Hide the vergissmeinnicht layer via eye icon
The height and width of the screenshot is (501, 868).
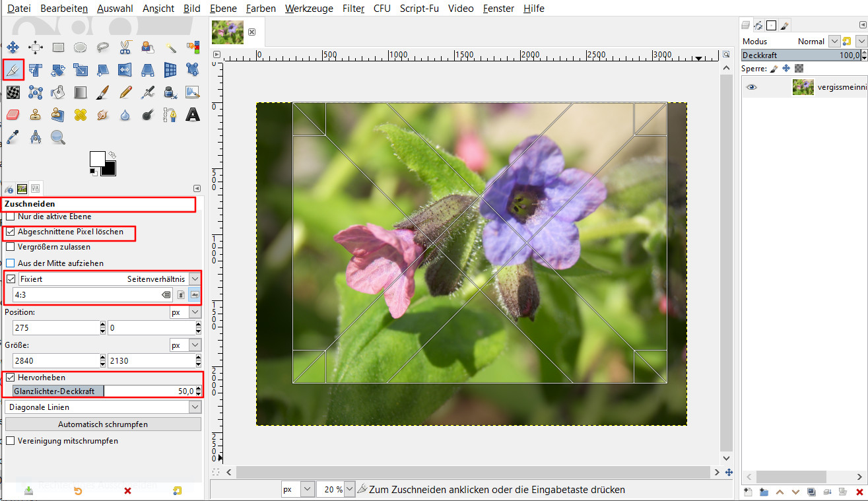[x=752, y=87]
